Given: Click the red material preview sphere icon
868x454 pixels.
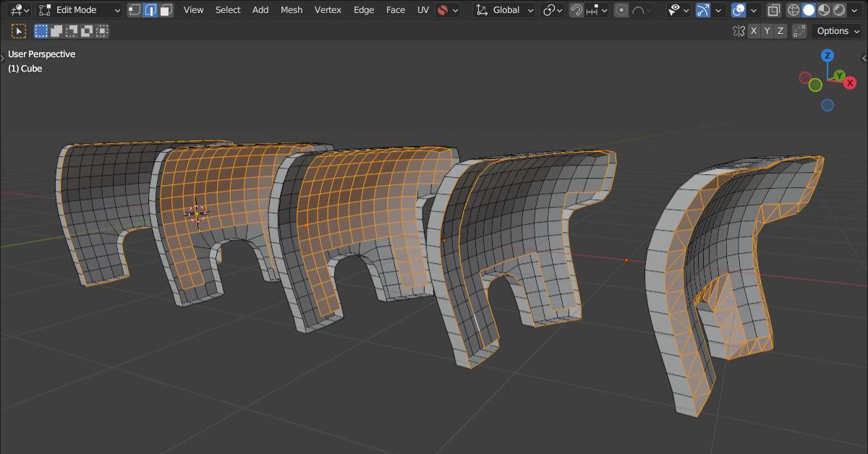Looking at the screenshot, I should [443, 9].
